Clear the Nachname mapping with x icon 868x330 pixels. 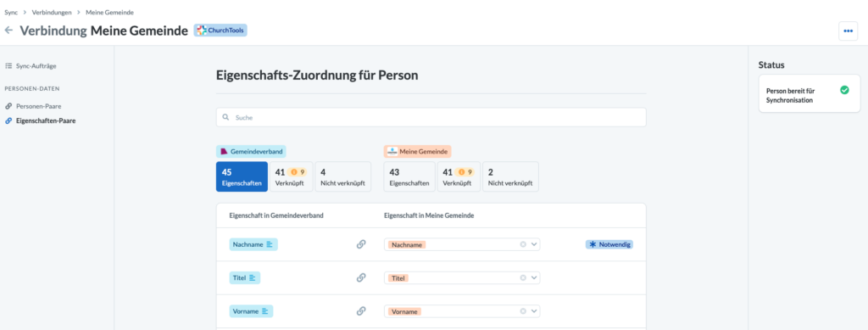[522, 244]
